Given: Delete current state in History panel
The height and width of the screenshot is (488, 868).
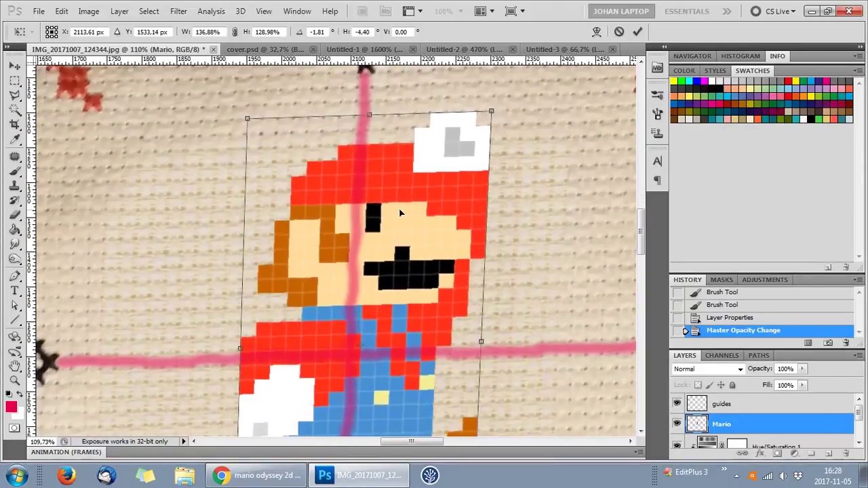Looking at the screenshot, I should click(x=846, y=343).
